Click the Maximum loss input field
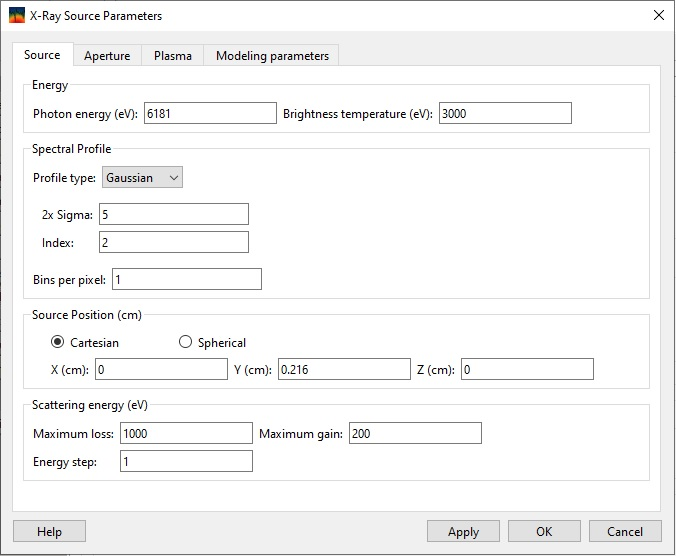This screenshot has width=676, height=556. point(185,433)
